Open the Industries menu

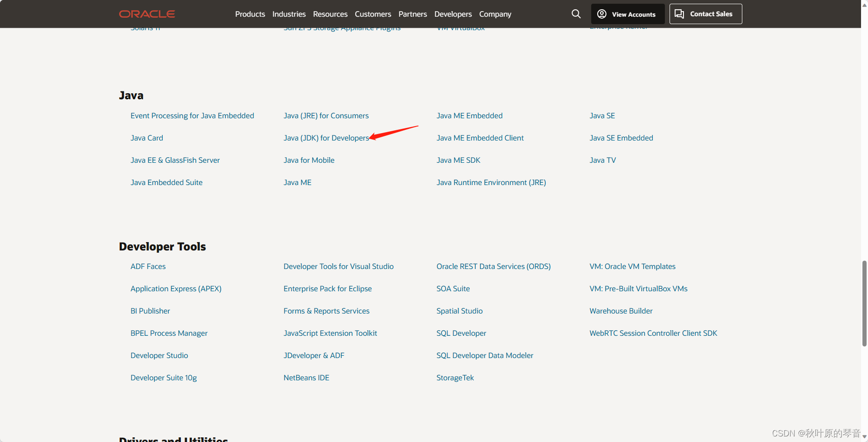(x=289, y=14)
